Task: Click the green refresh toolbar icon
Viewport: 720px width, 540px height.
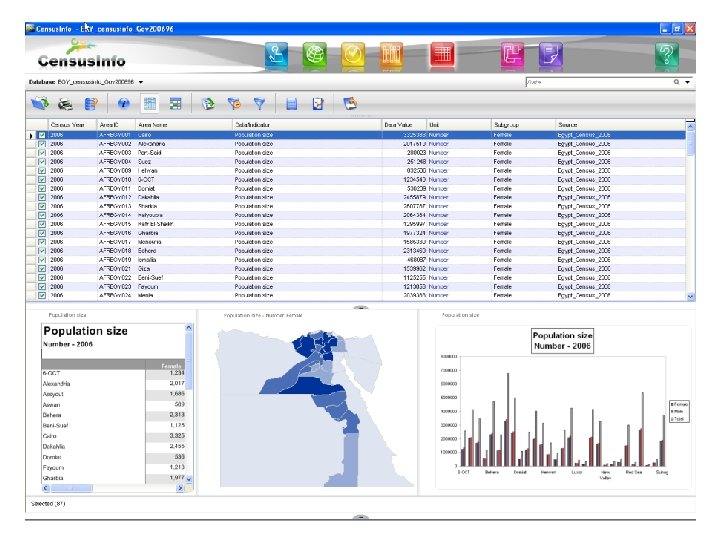Action: [x=208, y=104]
